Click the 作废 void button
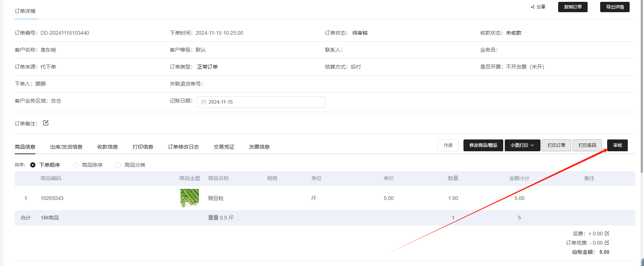The height and width of the screenshot is (266, 644). pos(448,145)
